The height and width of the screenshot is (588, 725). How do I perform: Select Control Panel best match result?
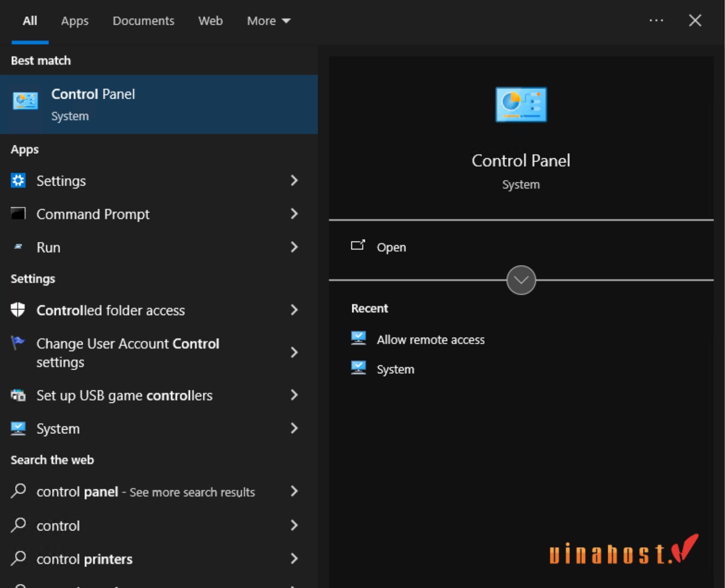point(159,105)
